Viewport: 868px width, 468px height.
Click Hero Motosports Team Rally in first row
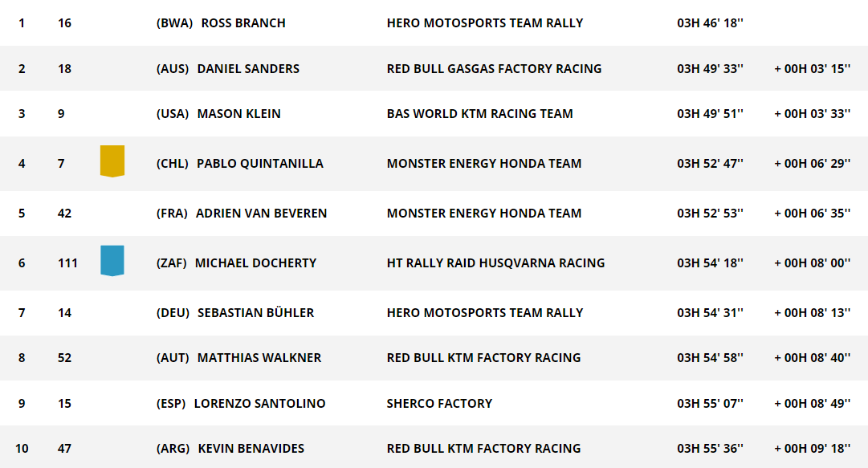pyautogui.click(x=485, y=23)
